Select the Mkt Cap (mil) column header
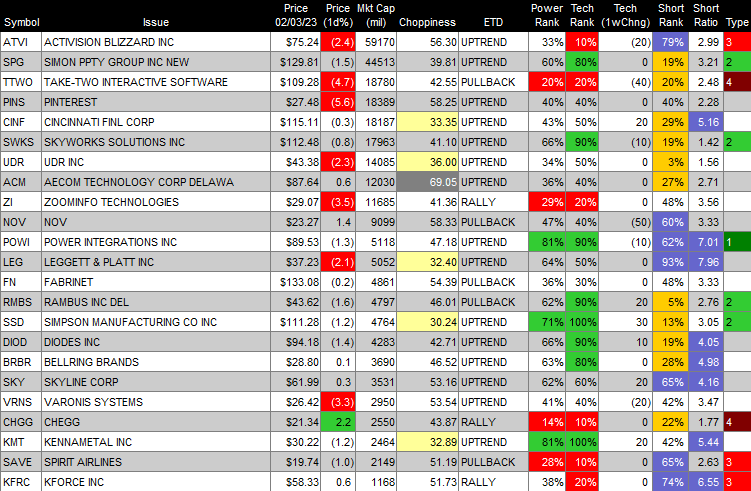The width and height of the screenshot is (751, 491). click(x=376, y=15)
